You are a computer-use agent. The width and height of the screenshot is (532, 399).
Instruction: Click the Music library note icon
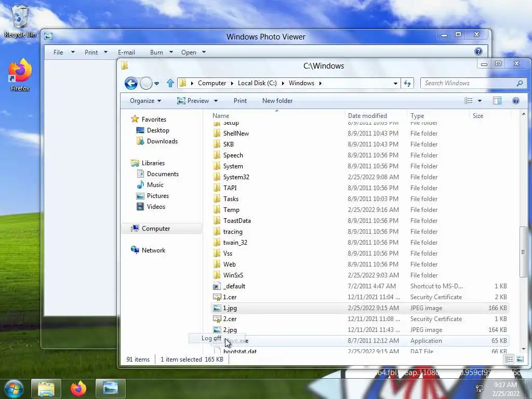140,184
